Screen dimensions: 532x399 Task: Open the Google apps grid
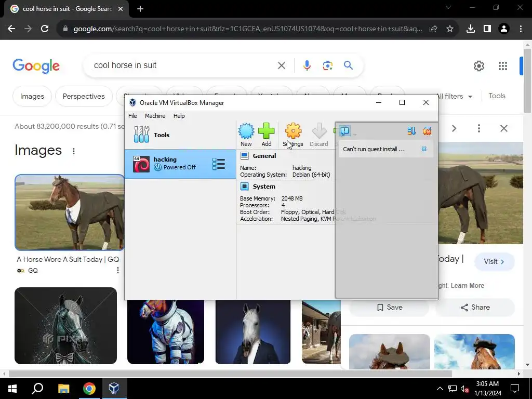tap(502, 66)
